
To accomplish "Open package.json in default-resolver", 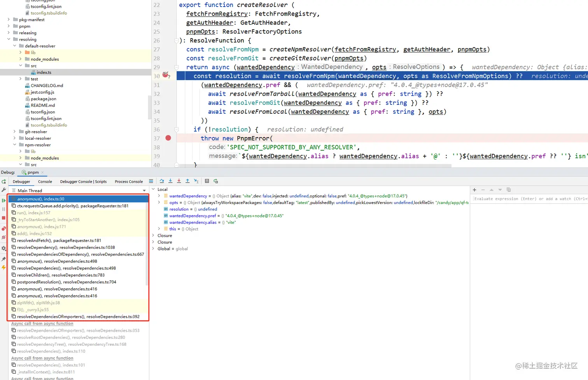I will [x=44, y=99].
